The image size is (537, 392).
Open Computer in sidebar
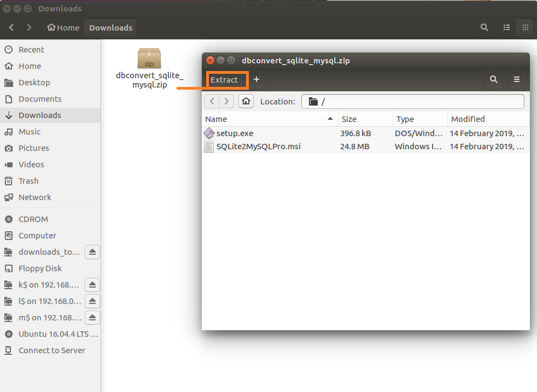(x=50, y=236)
